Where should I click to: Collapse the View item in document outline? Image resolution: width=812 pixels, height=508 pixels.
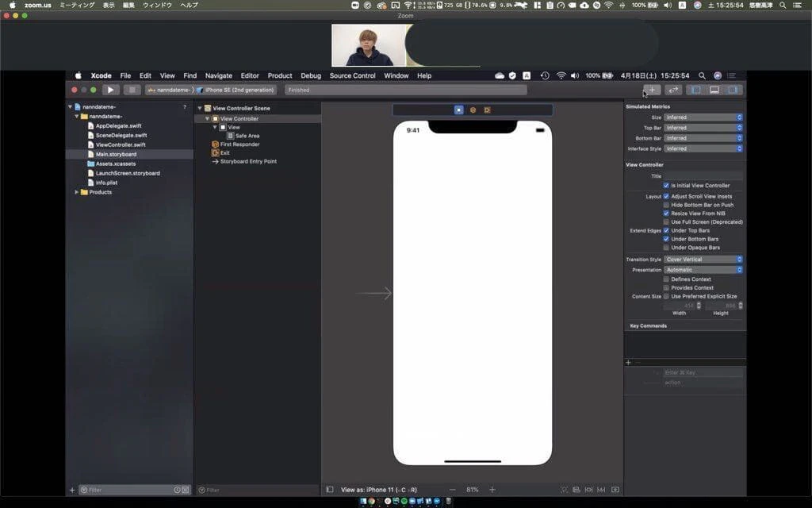215,127
